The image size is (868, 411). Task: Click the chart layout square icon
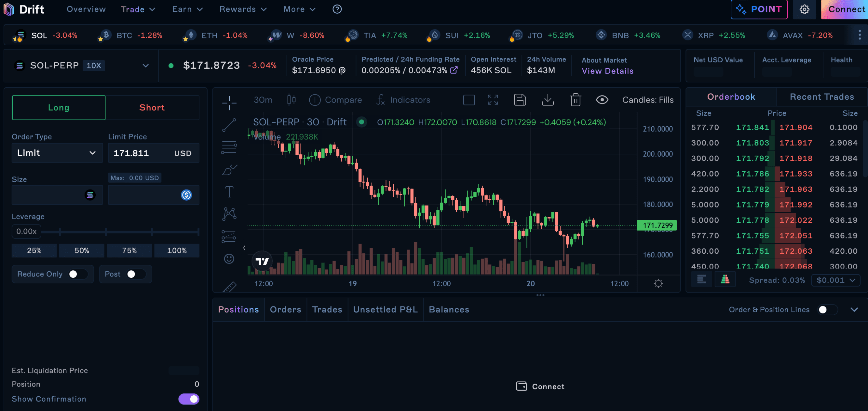(x=469, y=100)
